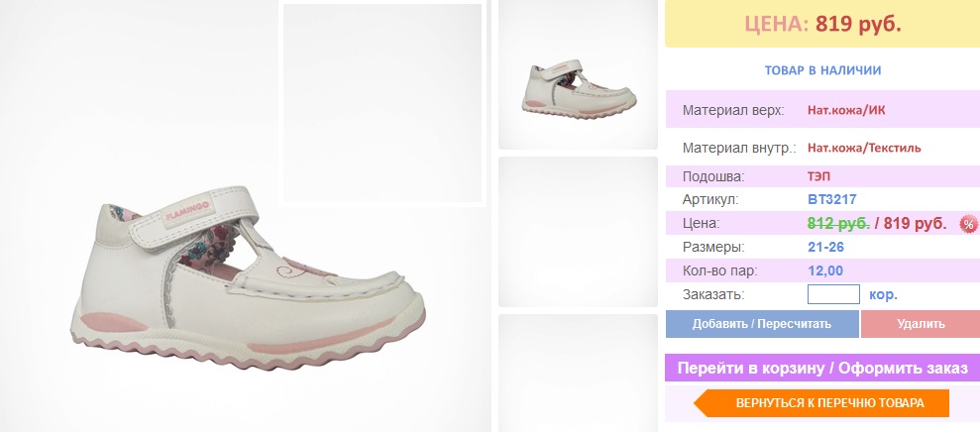980x432 pixels.
Task: Open the blank image panel beside main photo
Action: [x=382, y=103]
